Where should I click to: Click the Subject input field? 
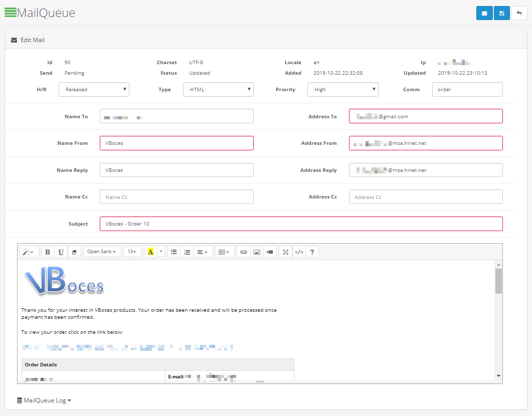pyautogui.click(x=301, y=224)
